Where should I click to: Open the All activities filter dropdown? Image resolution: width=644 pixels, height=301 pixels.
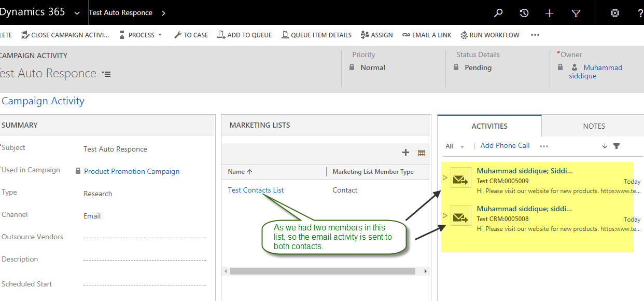455,146
